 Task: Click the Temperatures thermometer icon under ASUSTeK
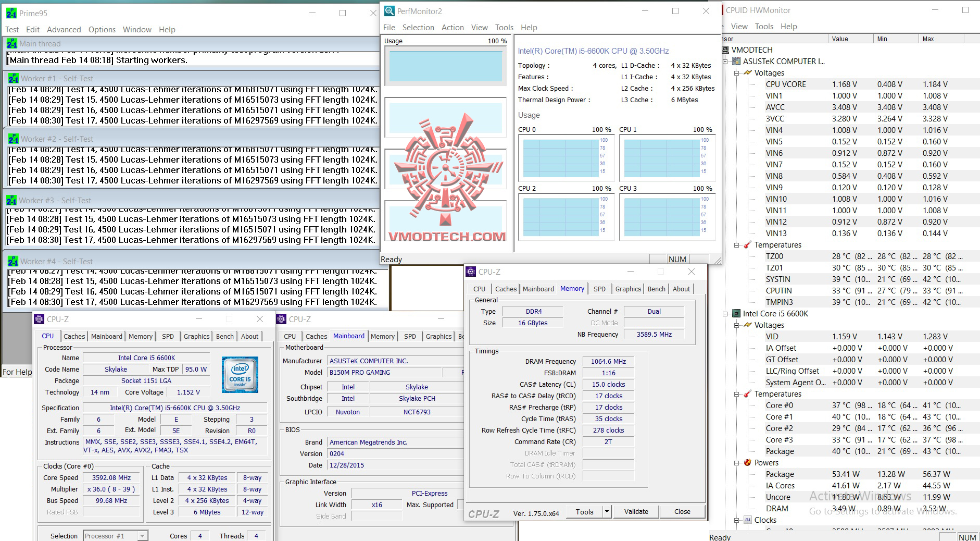[x=747, y=245]
